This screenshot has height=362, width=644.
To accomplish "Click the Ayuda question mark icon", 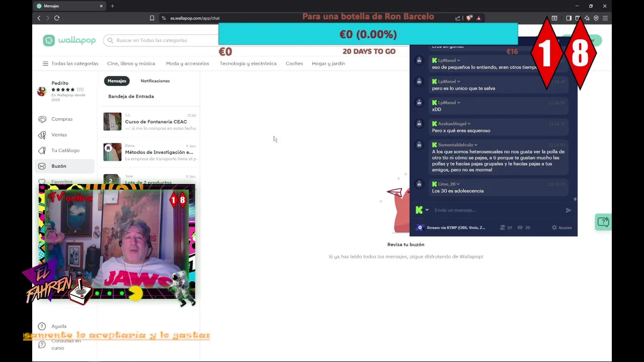I will (42, 326).
